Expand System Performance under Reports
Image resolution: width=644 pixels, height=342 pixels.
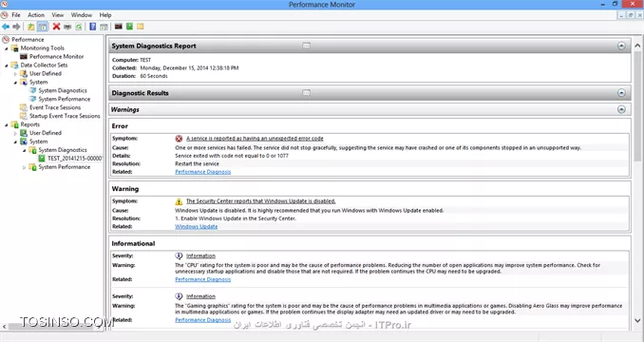pos(25,167)
